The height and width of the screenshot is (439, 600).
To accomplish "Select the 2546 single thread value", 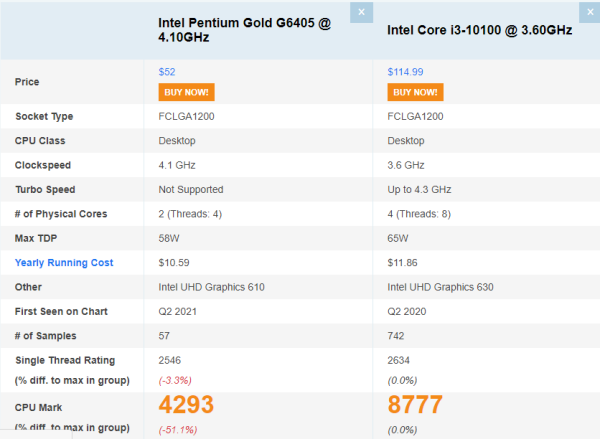I will click(x=172, y=359).
